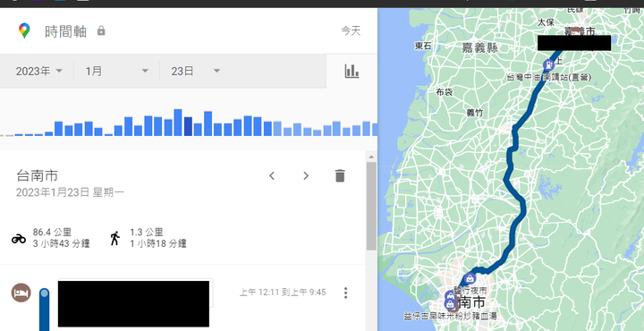Click the bed icon on timeline entry
This screenshot has width=644, height=331.
[x=21, y=293]
